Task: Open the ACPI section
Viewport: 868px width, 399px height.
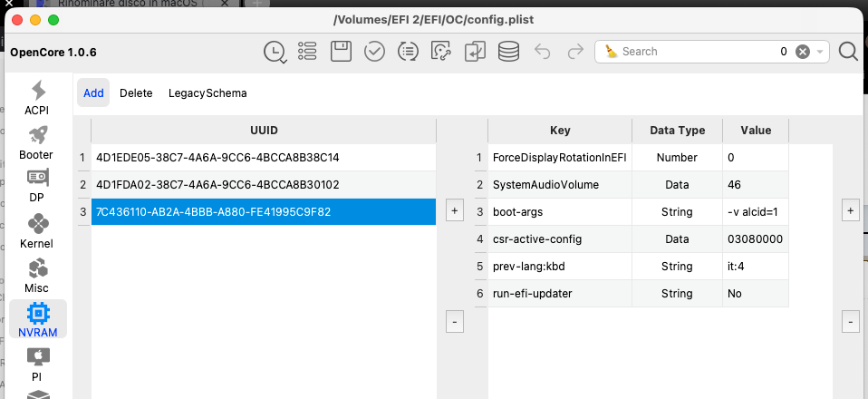Action: coord(37,98)
